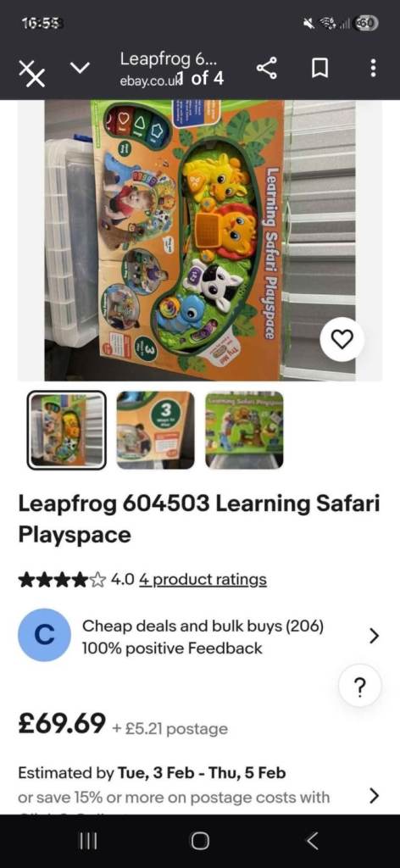Viewport: 400px width, 868px height.
Task: Add item to watchlist with heart icon
Action: coord(342,339)
